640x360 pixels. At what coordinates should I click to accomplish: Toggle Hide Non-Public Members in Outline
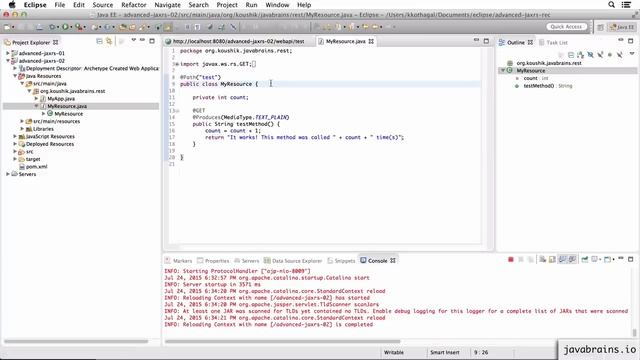(610, 55)
